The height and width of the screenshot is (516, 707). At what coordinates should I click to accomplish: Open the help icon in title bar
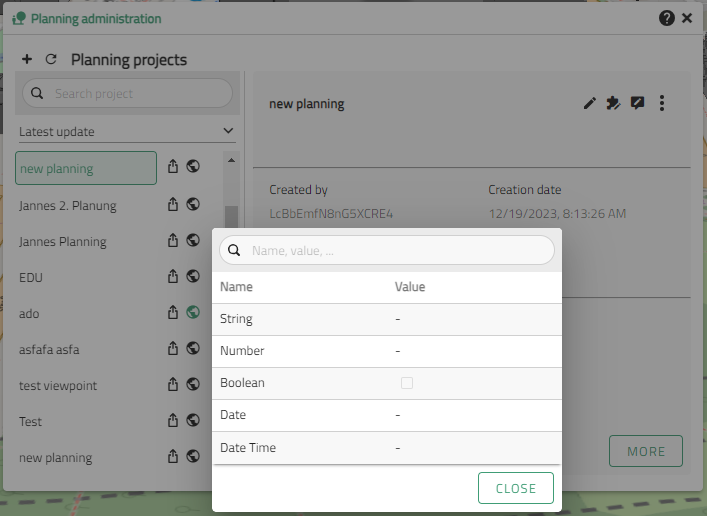click(x=667, y=18)
